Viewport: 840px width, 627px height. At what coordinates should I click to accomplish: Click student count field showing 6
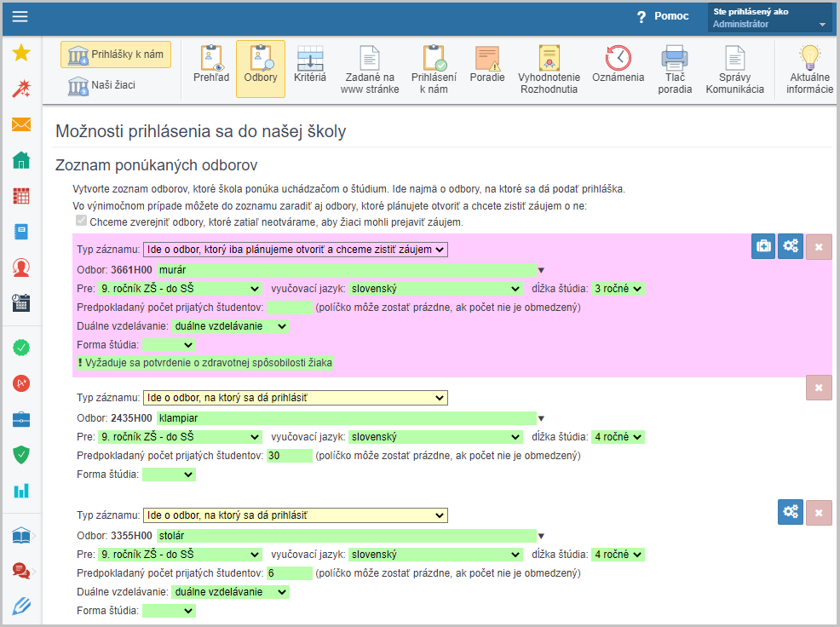(x=290, y=572)
